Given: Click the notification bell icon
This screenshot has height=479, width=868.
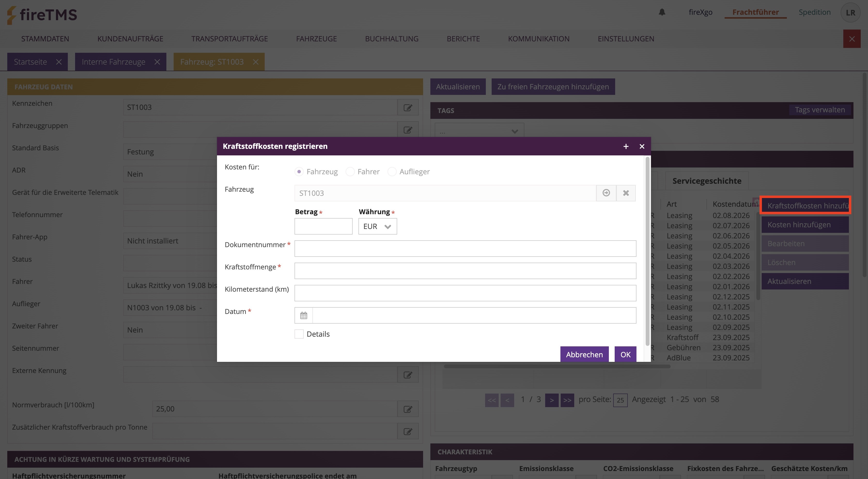Looking at the screenshot, I should click(662, 12).
